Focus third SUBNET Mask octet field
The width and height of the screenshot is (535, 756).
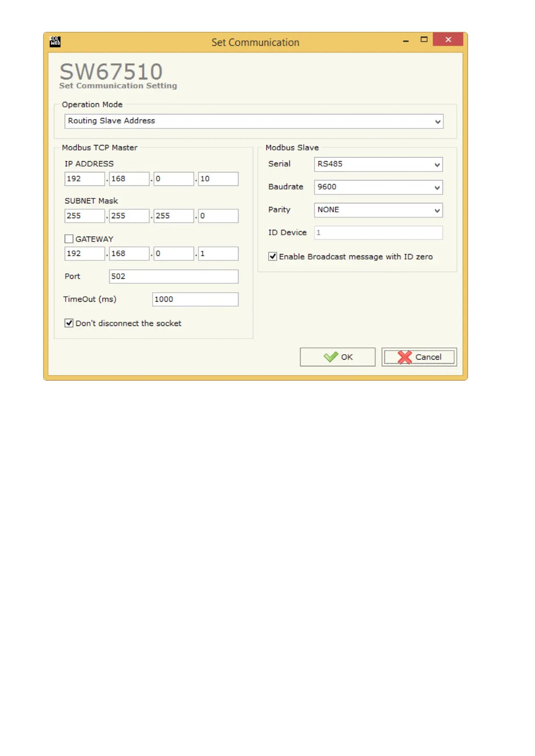173,216
